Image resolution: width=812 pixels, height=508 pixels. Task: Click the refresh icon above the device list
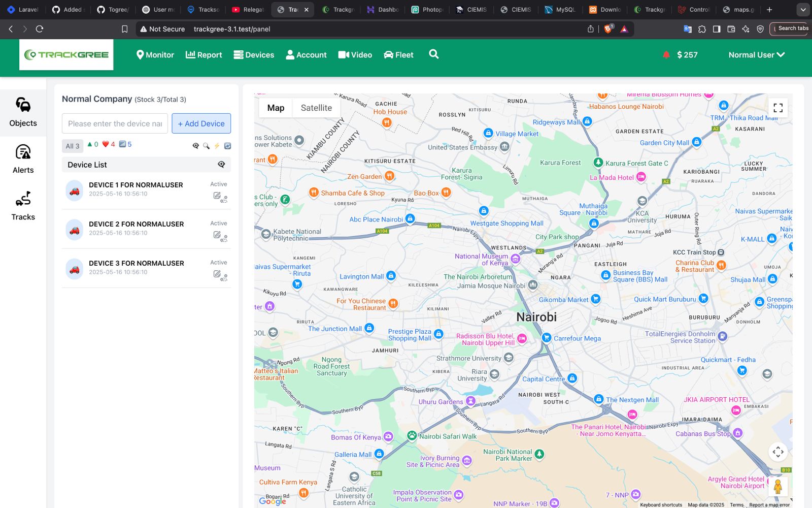pos(227,146)
